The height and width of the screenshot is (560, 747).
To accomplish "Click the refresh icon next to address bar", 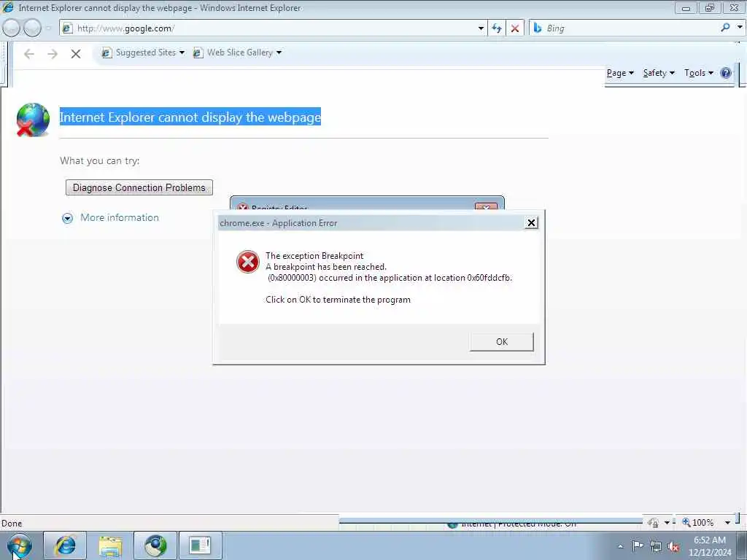I will tap(497, 28).
